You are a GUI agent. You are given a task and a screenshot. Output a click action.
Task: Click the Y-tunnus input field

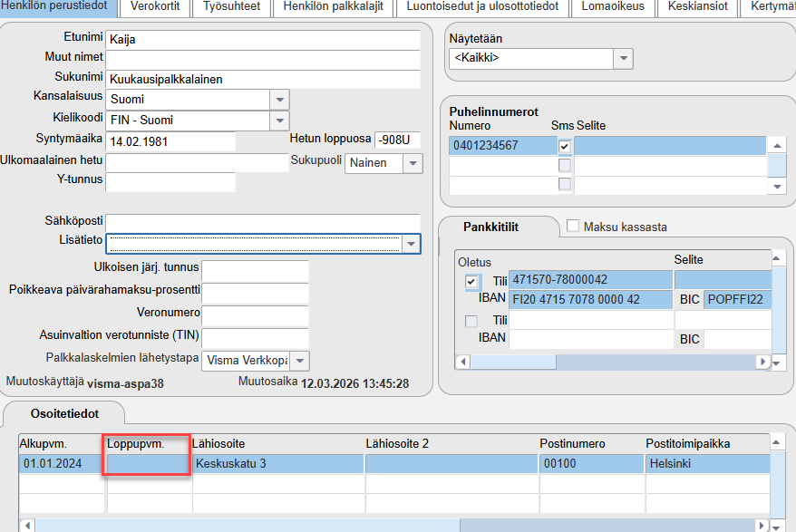[x=170, y=182]
